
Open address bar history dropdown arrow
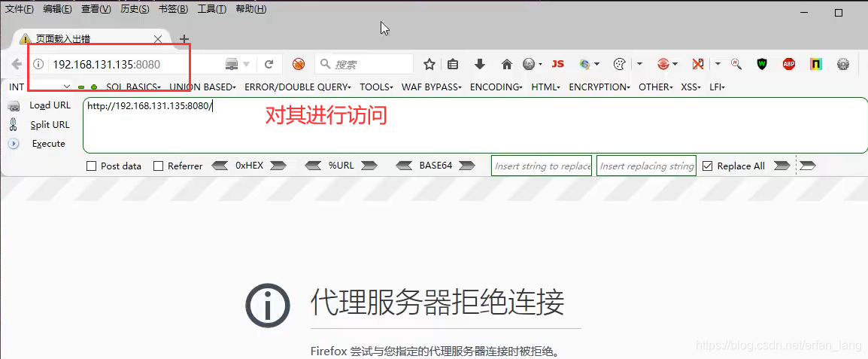[x=247, y=64]
